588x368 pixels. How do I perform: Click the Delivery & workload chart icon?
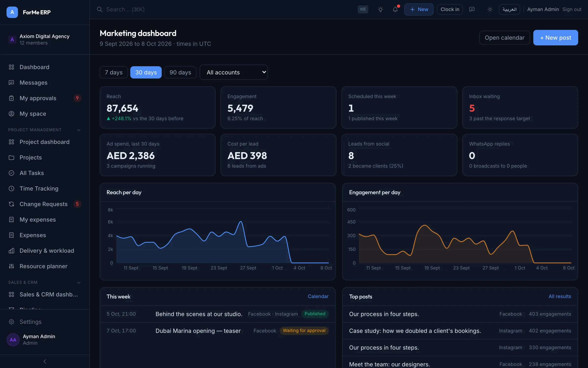click(x=12, y=251)
